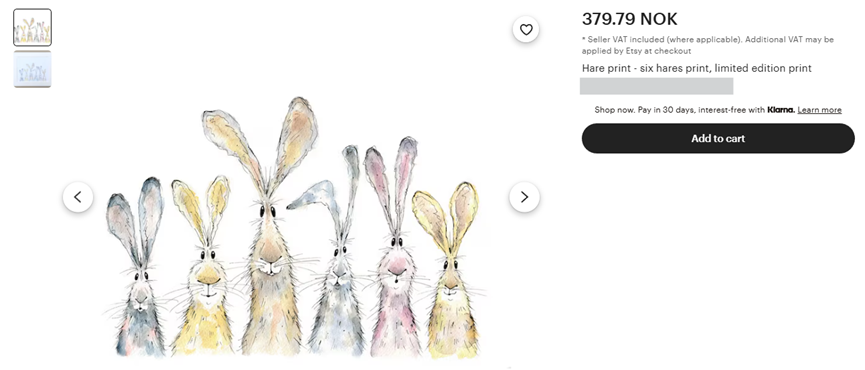Click the Hare print listing title
Screen dimensions: 865x370
click(696, 68)
